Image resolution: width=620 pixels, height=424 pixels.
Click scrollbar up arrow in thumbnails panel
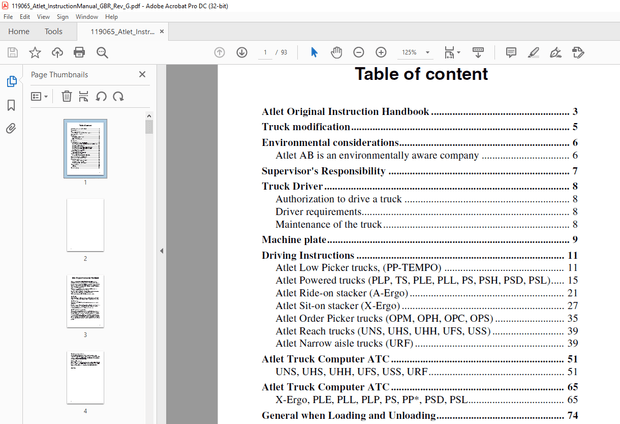click(x=149, y=116)
